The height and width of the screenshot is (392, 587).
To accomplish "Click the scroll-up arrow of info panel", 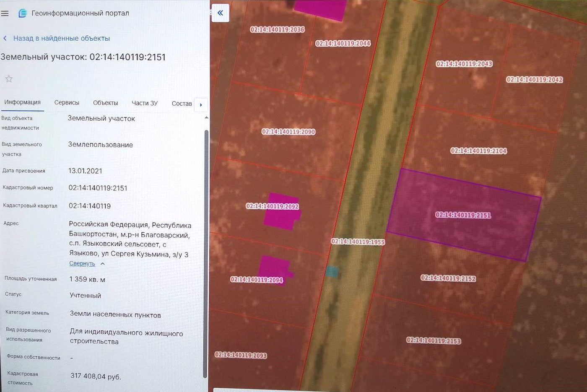I will click(x=206, y=118).
